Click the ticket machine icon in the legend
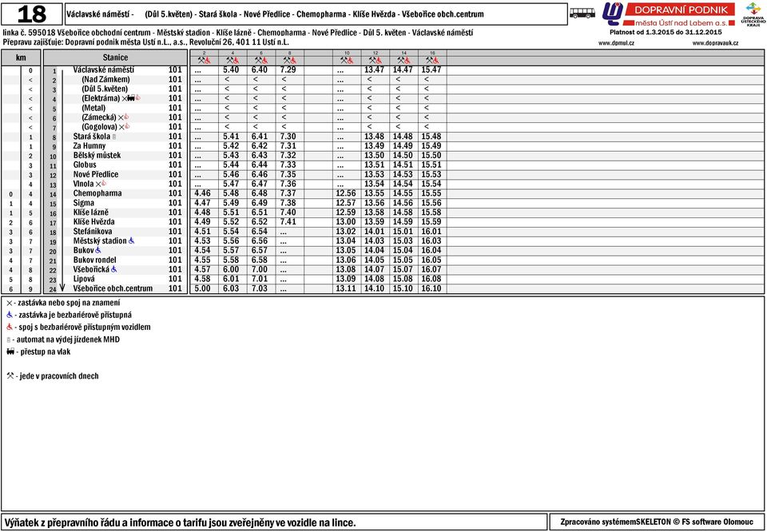Screen dimensions: 767x532 coord(9,339)
